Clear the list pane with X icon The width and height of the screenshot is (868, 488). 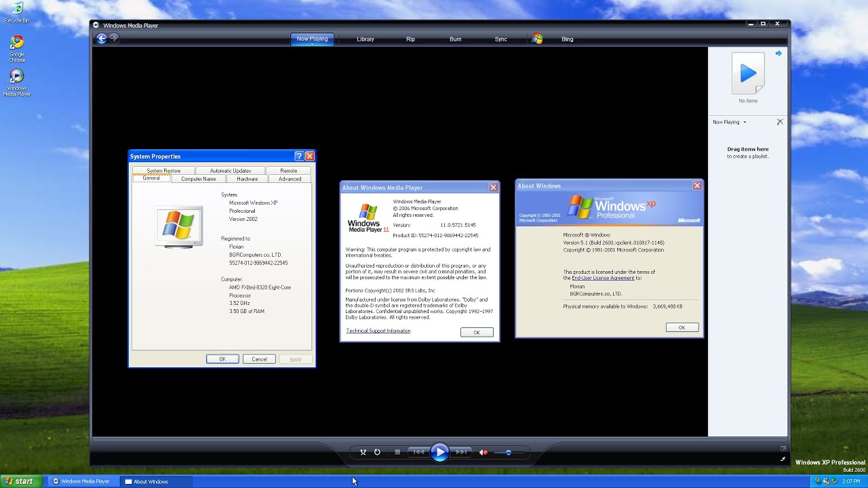pos(780,122)
